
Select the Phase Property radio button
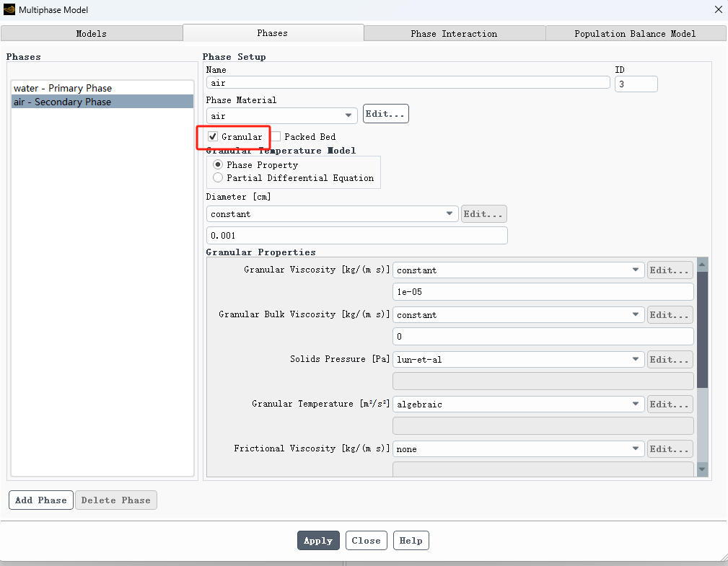click(217, 164)
